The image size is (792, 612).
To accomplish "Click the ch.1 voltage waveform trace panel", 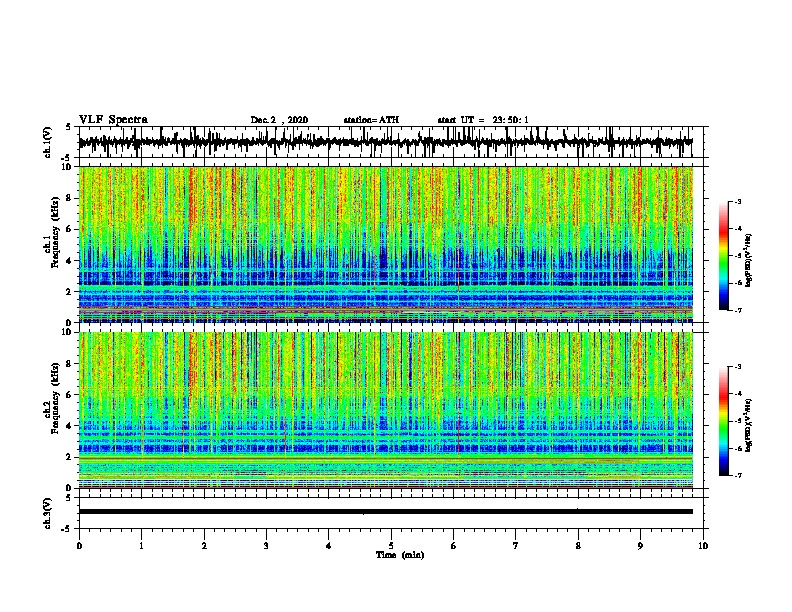I will [x=385, y=142].
